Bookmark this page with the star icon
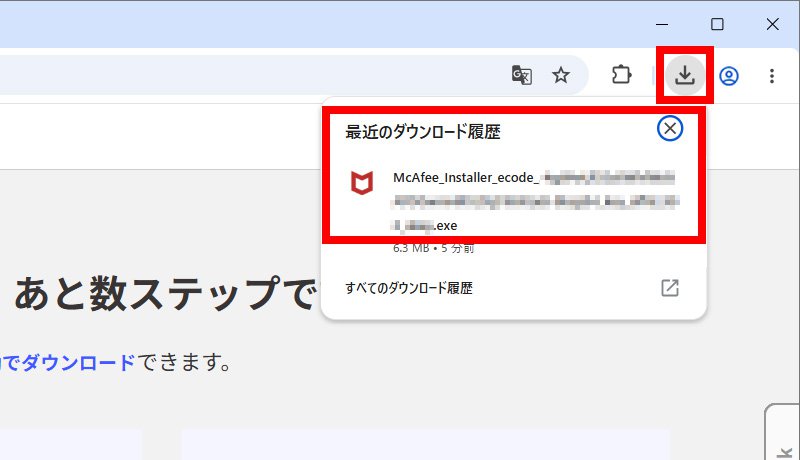This screenshot has width=800, height=460. 561,75
